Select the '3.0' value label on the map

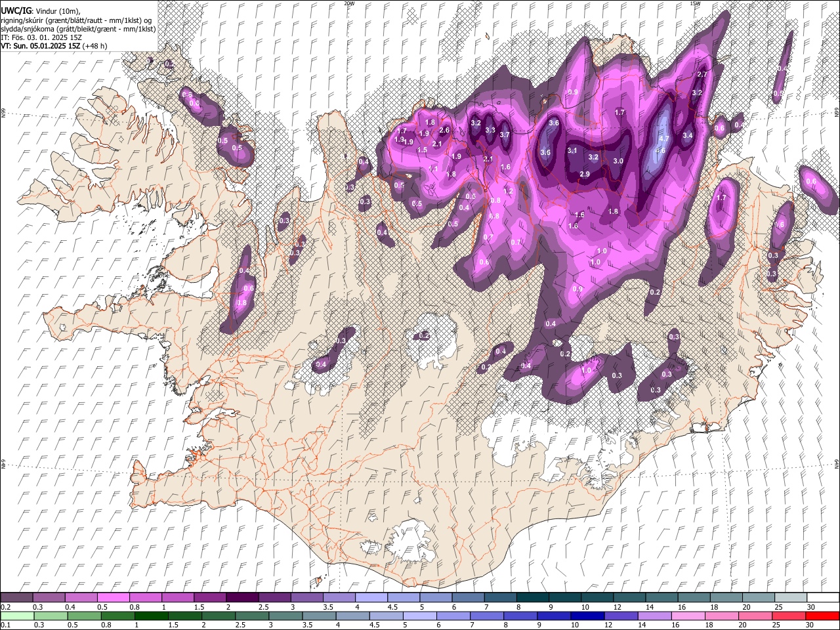click(618, 161)
